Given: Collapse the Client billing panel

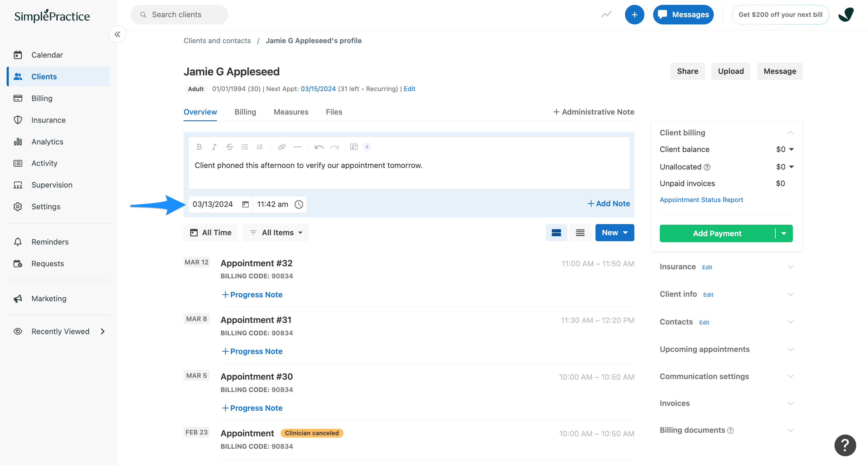Looking at the screenshot, I should tap(790, 133).
